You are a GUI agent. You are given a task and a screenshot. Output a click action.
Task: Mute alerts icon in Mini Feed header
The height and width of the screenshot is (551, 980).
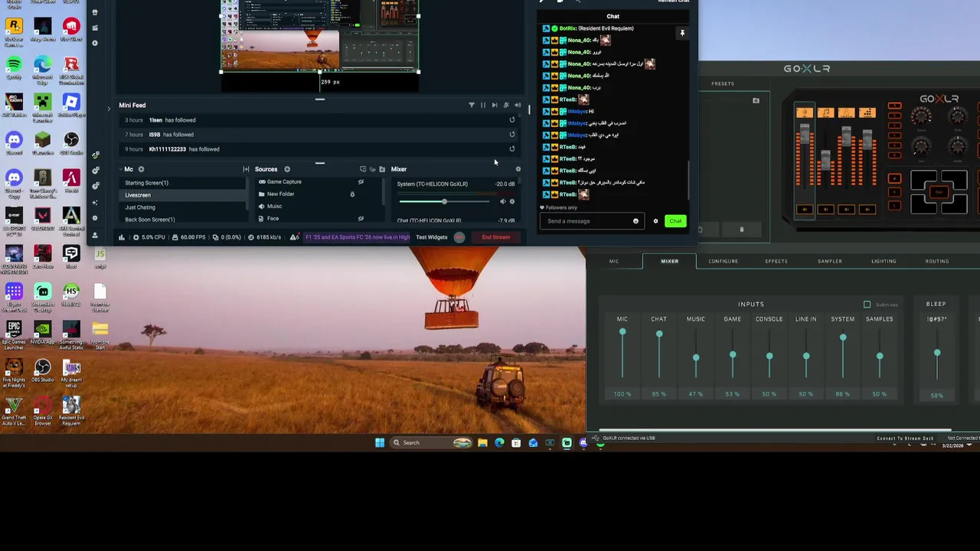(506, 105)
